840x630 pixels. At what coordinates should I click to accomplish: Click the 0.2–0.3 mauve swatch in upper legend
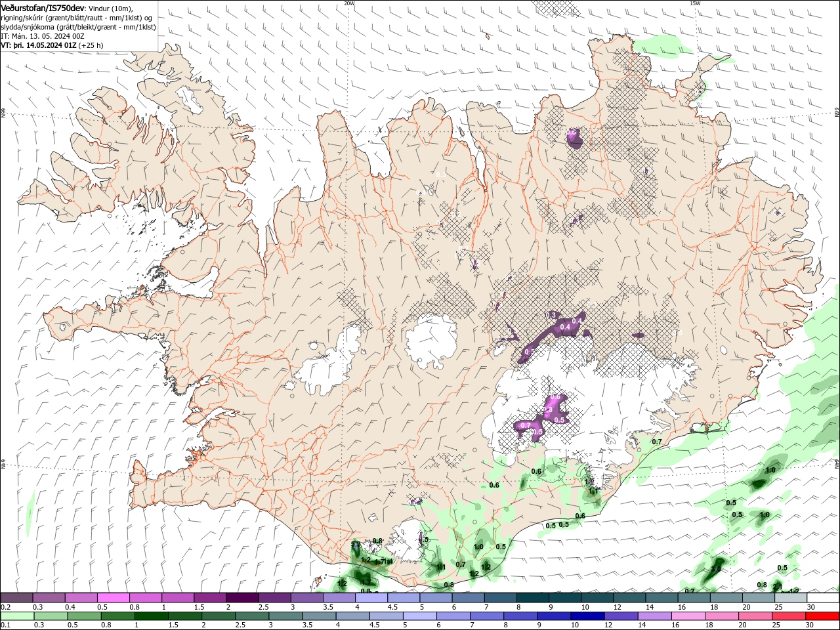tap(17, 598)
